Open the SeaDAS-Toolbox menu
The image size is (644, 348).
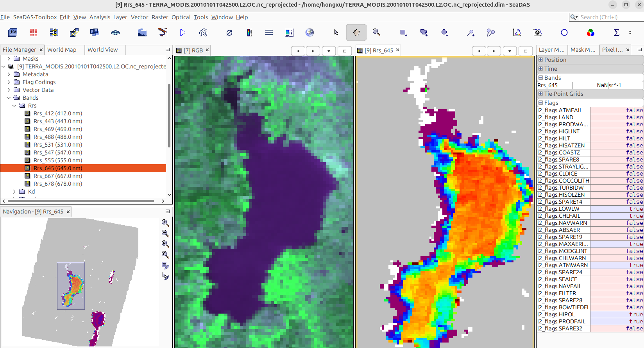[35, 17]
